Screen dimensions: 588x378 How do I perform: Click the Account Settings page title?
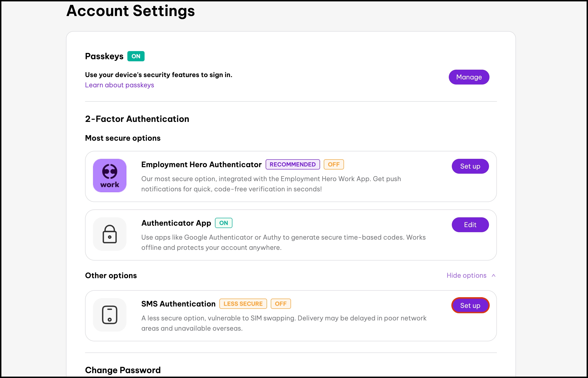coord(130,11)
